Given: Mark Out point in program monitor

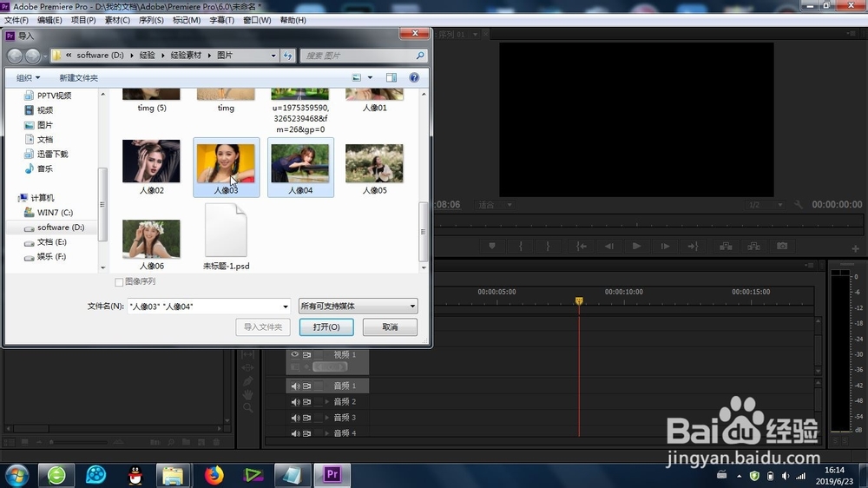Looking at the screenshot, I should point(548,246).
